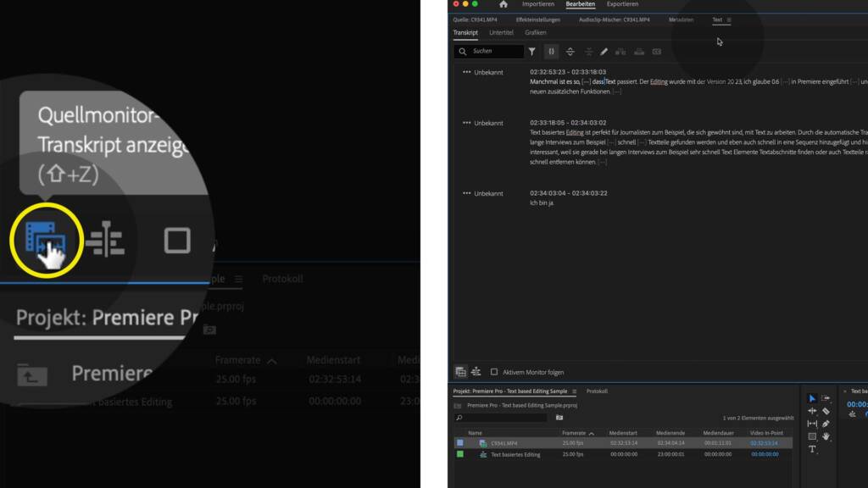Select the Razor tool in tools panel
The height and width of the screenshot is (488, 868).
826,411
